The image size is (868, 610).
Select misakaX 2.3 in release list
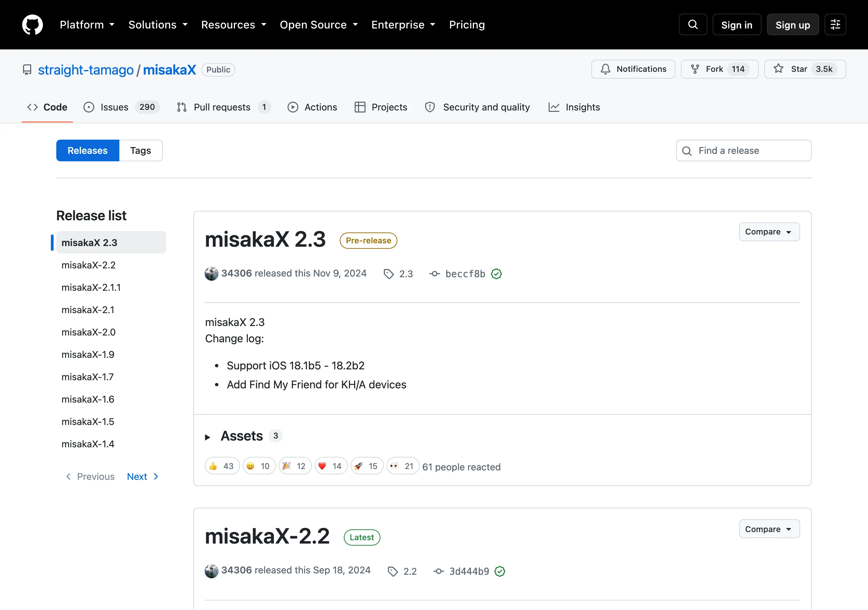click(x=111, y=242)
